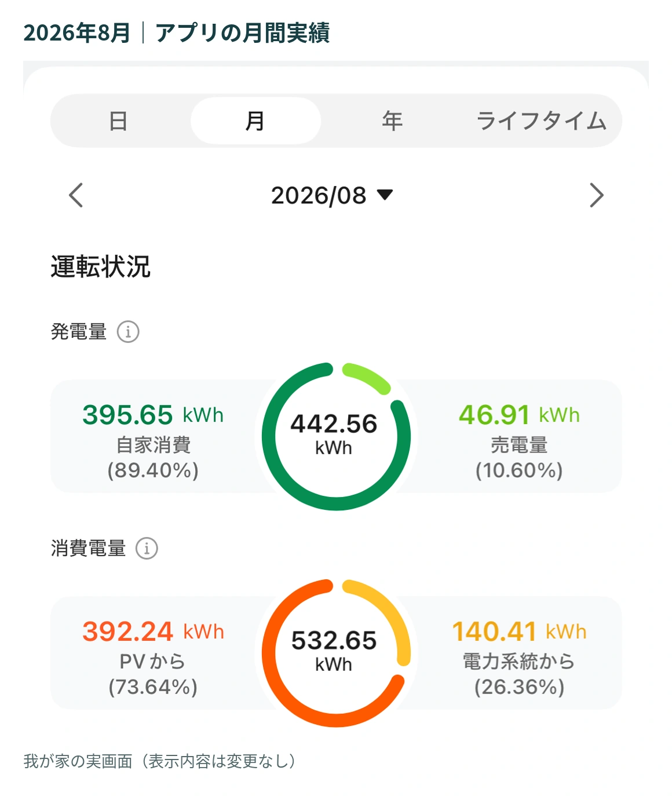Click the (26.36%) percentage text

(x=519, y=687)
